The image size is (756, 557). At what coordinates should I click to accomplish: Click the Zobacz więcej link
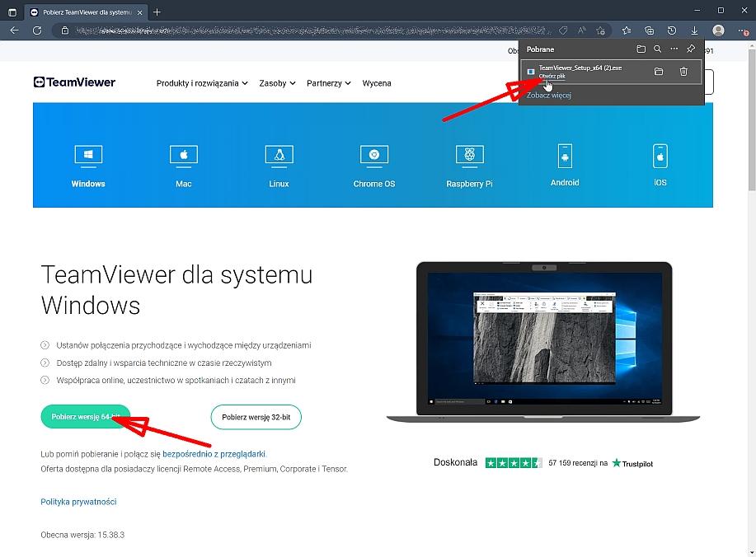[x=549, y=95]
